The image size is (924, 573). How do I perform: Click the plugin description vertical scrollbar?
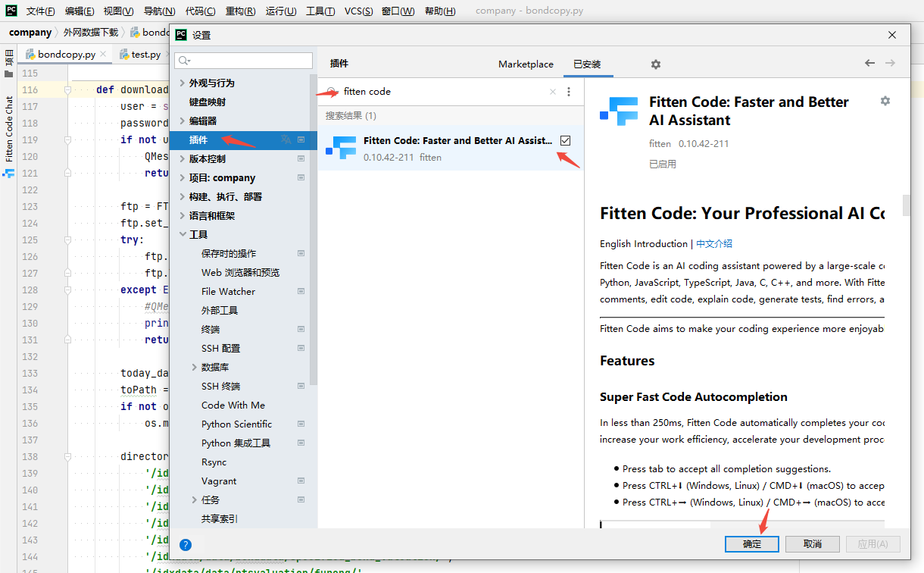tap(906, 205)
